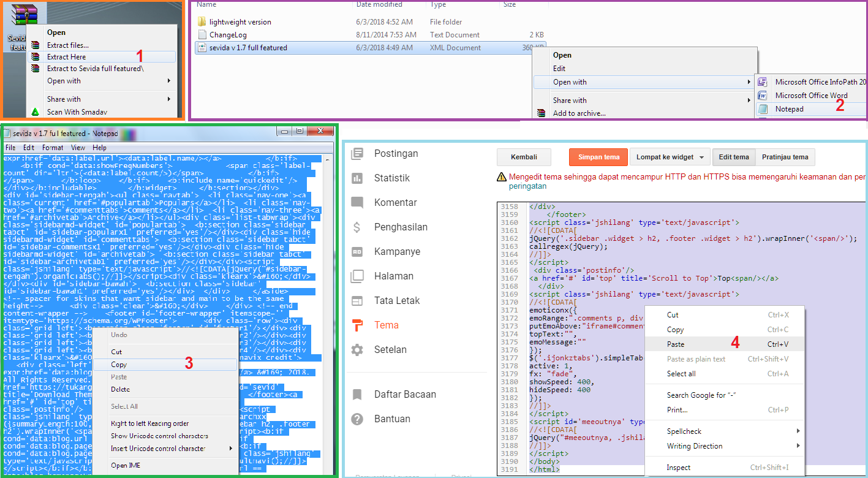868x478 pixels.
Task: Open the Lompat ke widget dropdown
Action: [670, 157]
